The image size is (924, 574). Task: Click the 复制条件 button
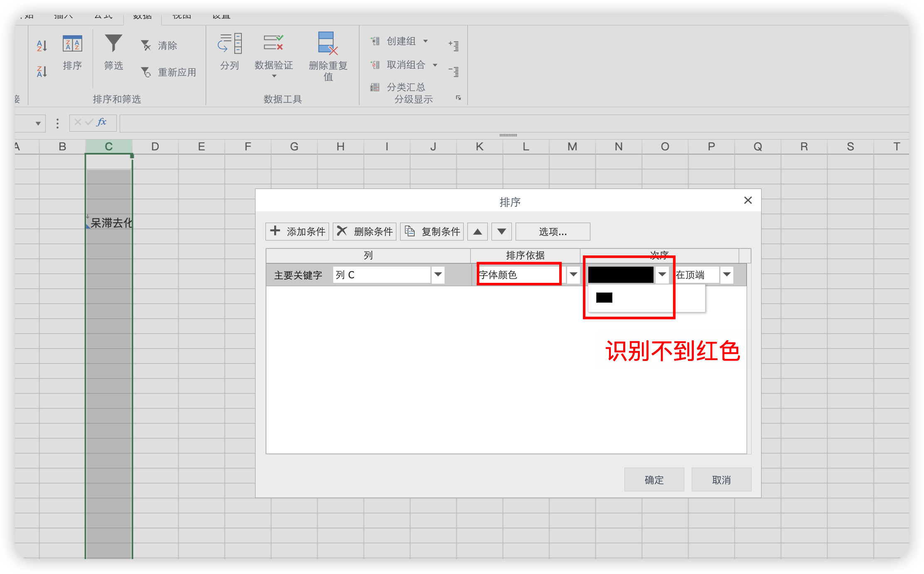[432, 231]
